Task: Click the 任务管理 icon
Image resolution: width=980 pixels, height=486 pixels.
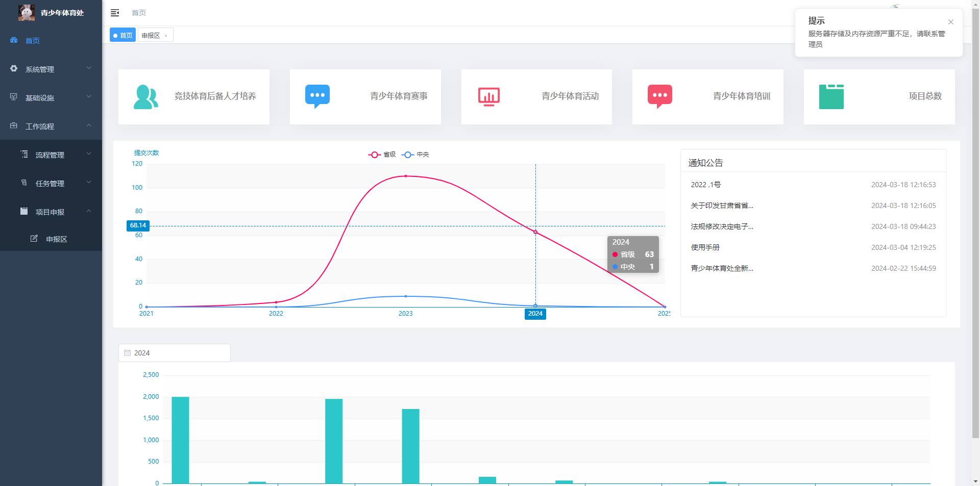Action: click(x=24, y=183)
